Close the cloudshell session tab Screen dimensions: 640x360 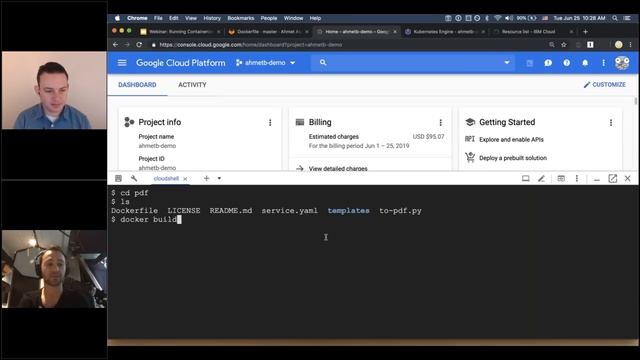[x=185, y=179]
